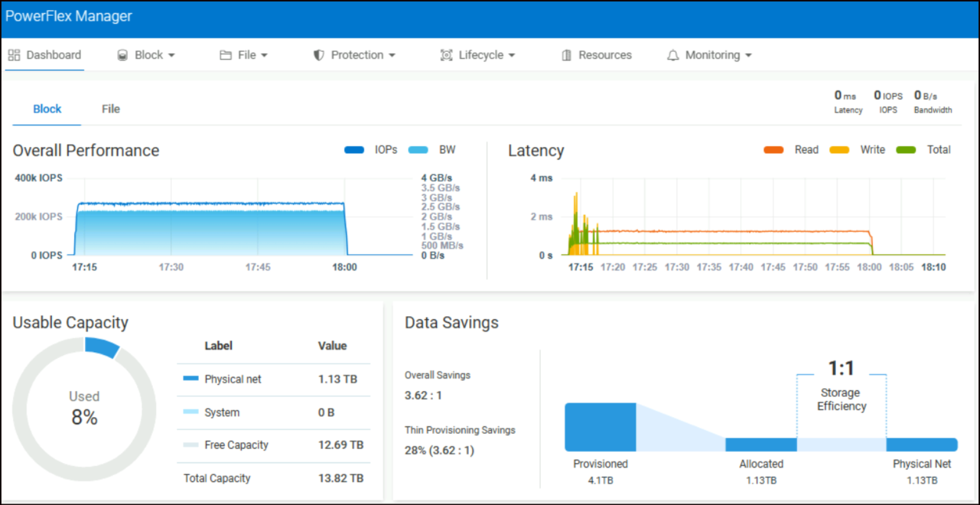Click the PowerFlex Manager title

click(69, 17)
